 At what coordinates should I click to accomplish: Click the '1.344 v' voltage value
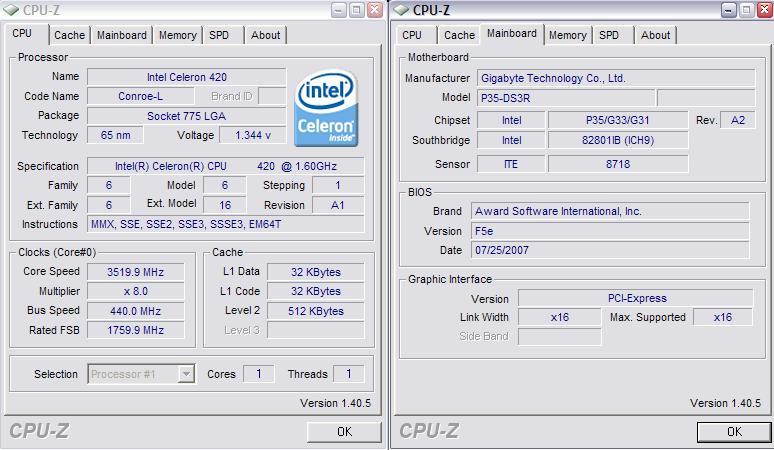[x=253, y=135]
